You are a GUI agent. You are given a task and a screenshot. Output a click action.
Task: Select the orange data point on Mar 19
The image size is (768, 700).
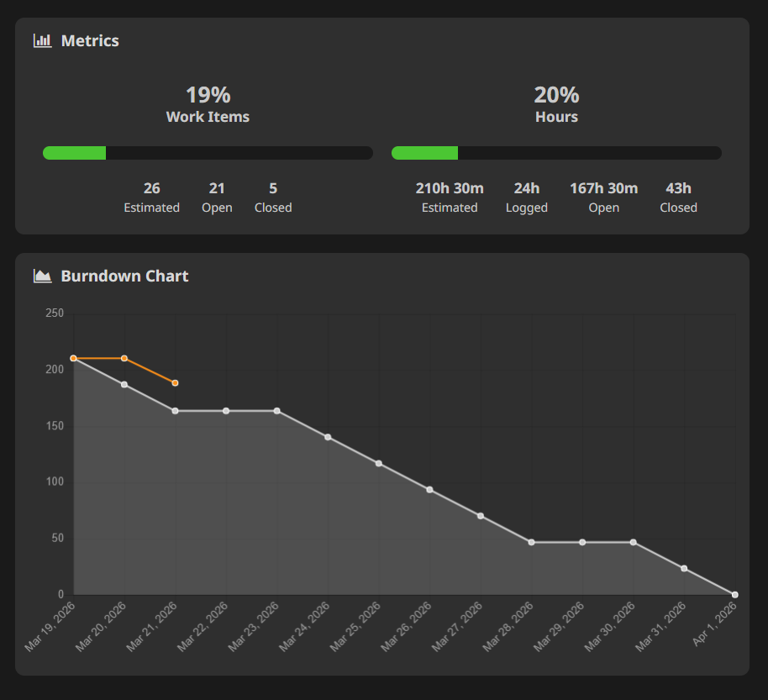[x=73, y=357]
